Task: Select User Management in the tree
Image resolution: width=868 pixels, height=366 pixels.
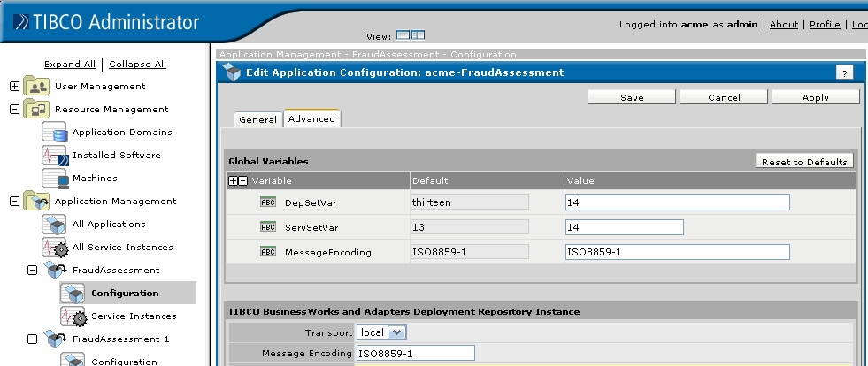Action: click(100, 87)
